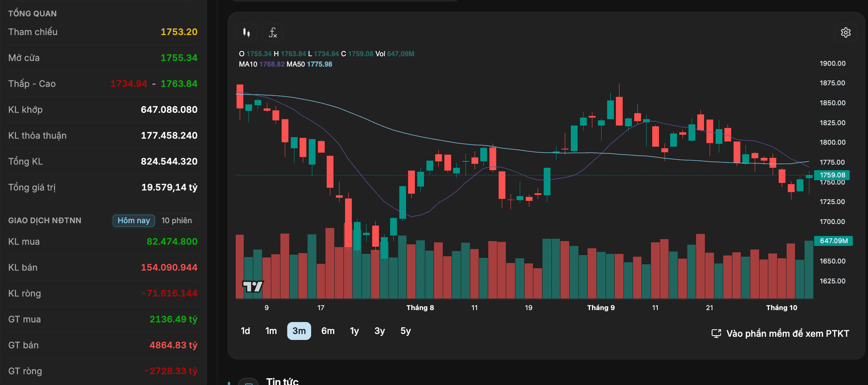Click GT mua value 2136.49 tỷ

[x=174, y=319]
